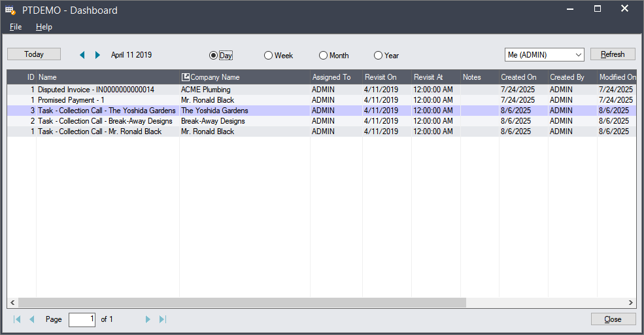The image size is (644, 335).
Task: Select the Month radio option
Action: click(x=323, y=56)
